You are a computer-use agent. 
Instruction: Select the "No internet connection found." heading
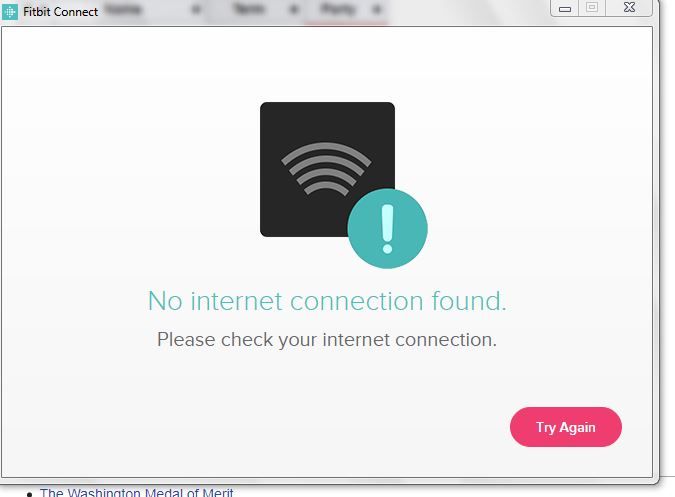(327, 301)
